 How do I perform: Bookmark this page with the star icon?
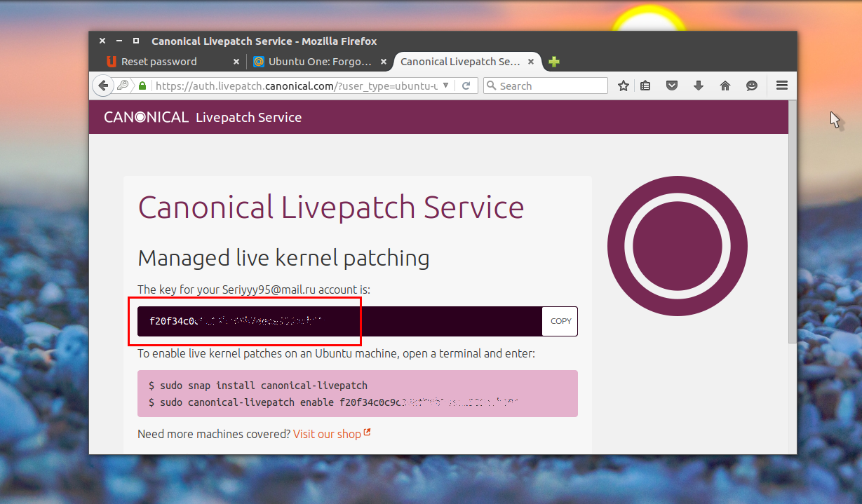coord(623,86)
